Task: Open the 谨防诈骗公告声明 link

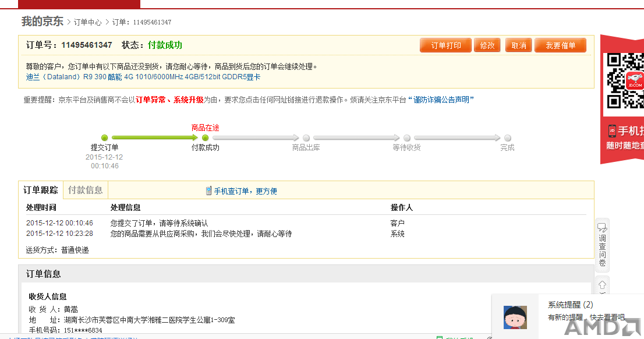Action: [441, 100]
